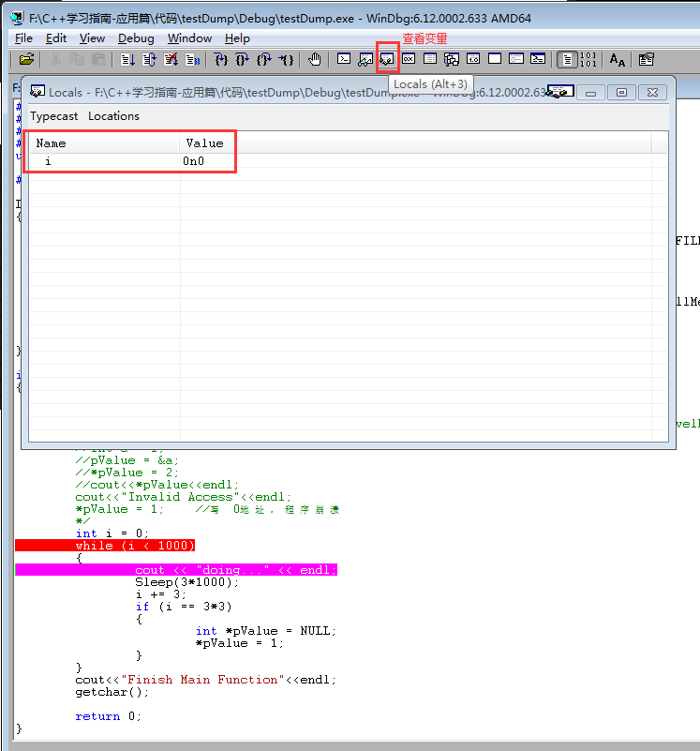Open the Command window icon
This screenshot has height=751, width=700.
(x=344, y=59)
